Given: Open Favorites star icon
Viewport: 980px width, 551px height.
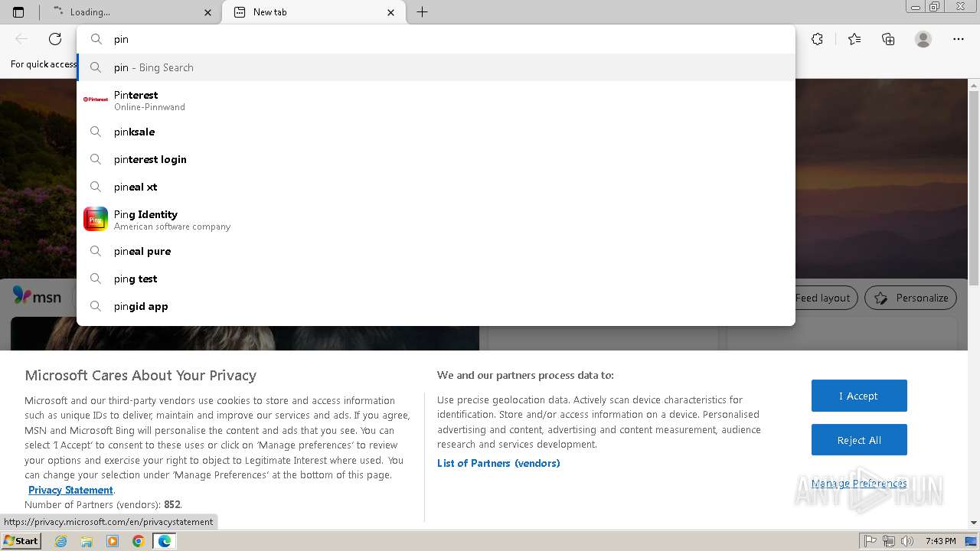Looking at the screenshot, I should pyautogui.click(x=854, y=39).
